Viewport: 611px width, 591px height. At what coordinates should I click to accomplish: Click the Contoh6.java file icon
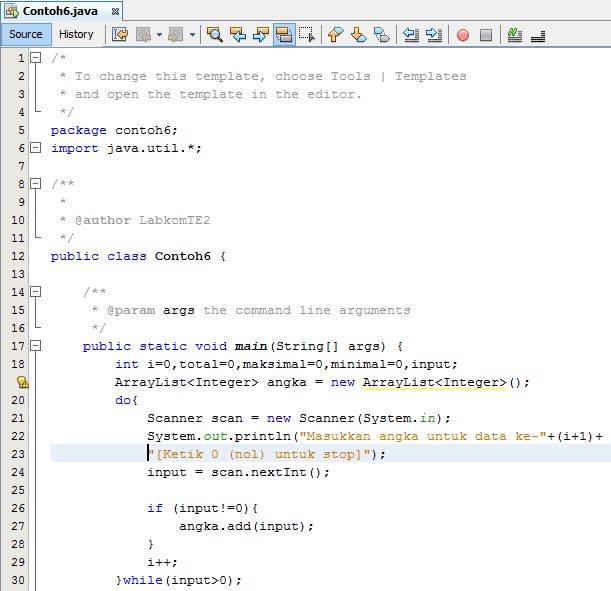[11, 11]
